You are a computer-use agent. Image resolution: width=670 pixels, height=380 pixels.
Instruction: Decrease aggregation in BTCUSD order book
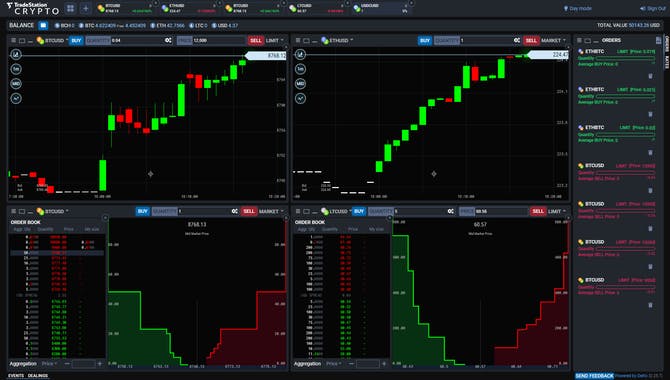click(67, 364)
